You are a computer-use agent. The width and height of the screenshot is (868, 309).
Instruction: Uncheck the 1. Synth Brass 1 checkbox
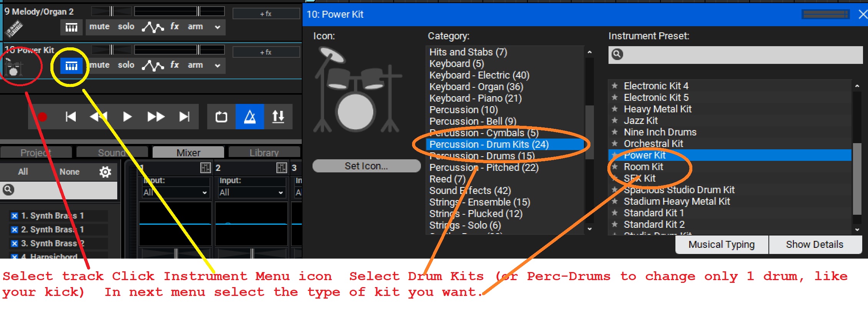[x=14, y=216]
